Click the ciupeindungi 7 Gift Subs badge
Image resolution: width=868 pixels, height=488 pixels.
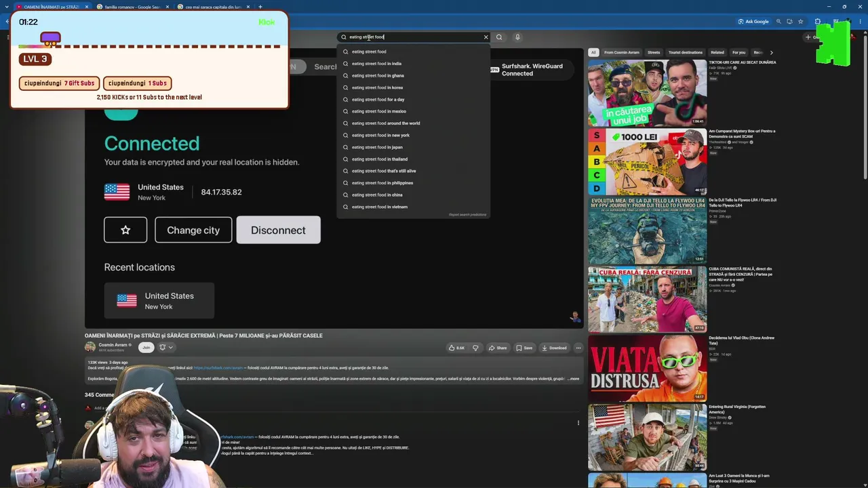(x=60, y=83)
